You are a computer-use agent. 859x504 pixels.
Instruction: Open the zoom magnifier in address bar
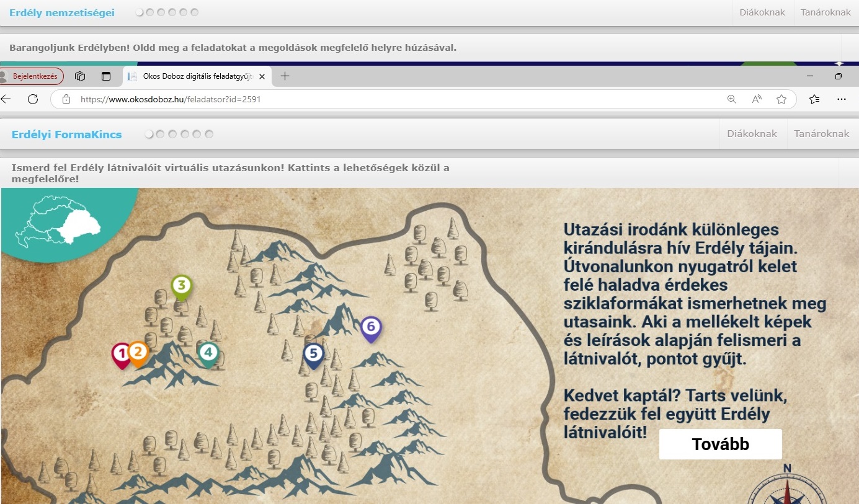[x=732, y=99]
